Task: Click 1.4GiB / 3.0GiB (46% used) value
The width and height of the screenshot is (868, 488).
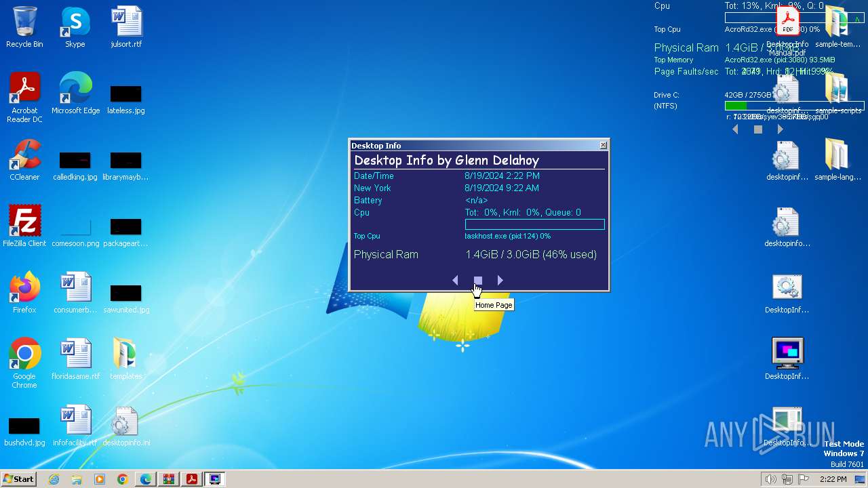Action: coord(531,254)
